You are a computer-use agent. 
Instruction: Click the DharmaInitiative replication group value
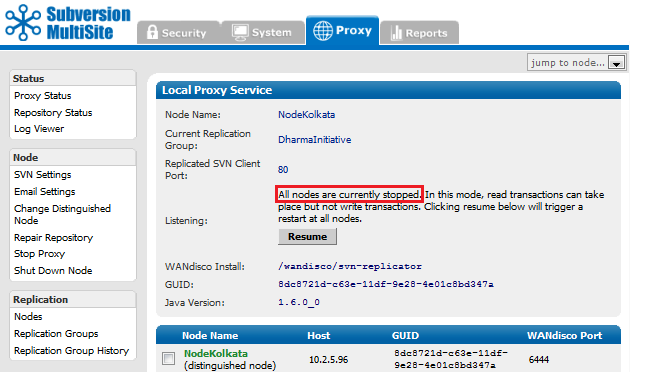[314, 140]
